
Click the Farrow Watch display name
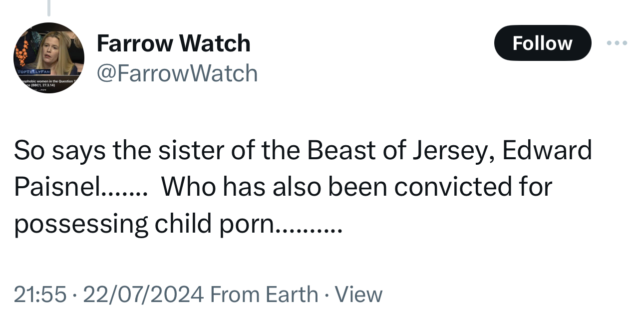click(173, 43)
